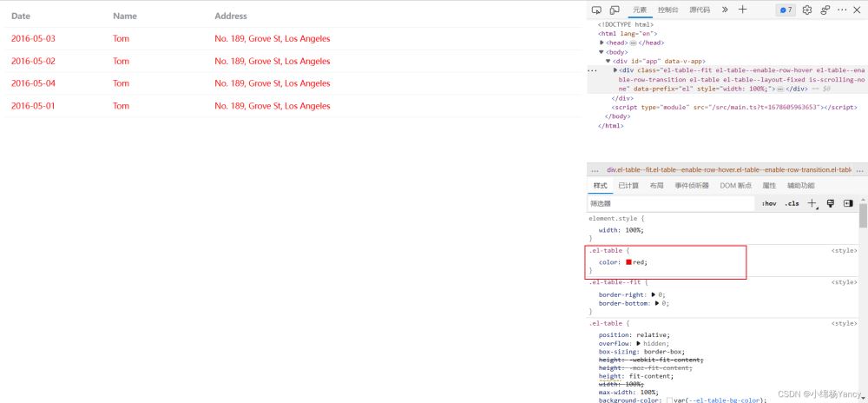
Task: Toggle the computed styles sidebar icon
Action: click(x=848, y=204)
